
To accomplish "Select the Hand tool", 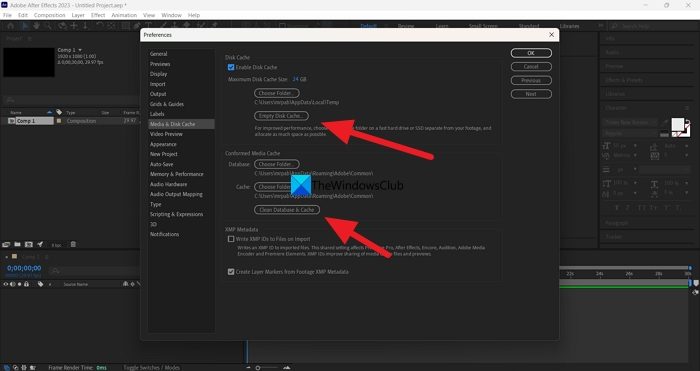I will click(x=36, y=26).
